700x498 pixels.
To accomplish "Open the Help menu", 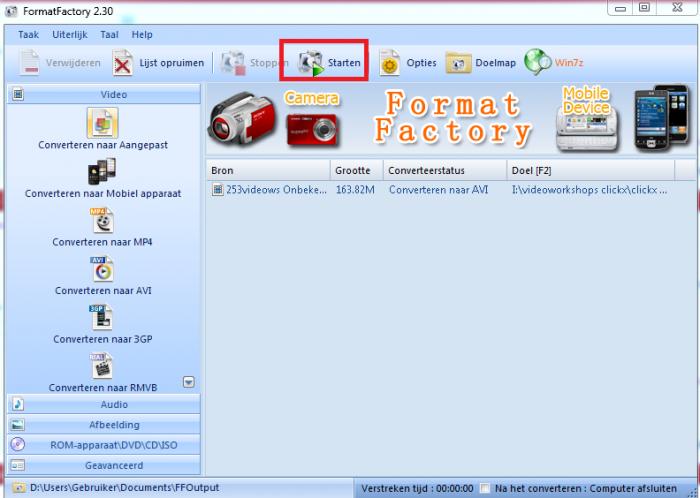I will pyautogui.click(x=142, y=34).
